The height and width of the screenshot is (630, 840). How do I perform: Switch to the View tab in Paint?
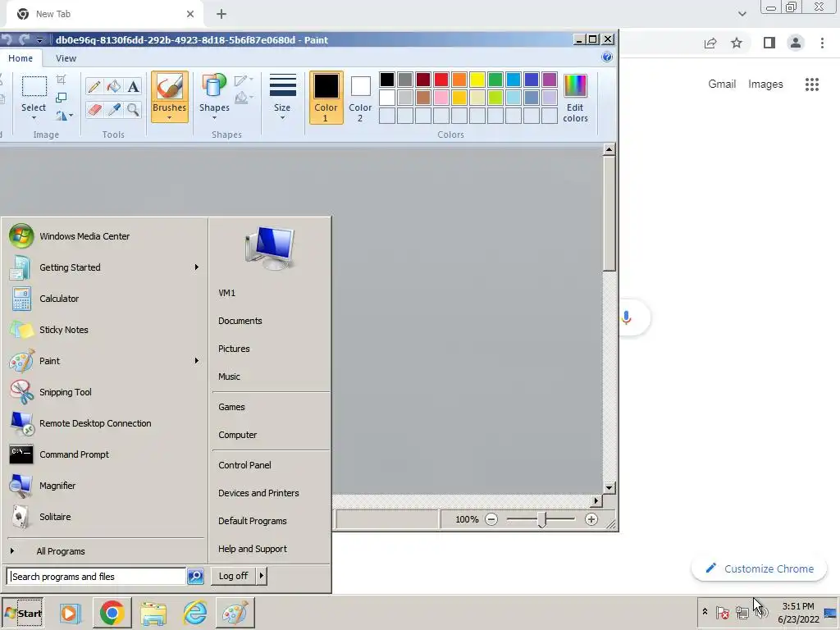point(66,58)
